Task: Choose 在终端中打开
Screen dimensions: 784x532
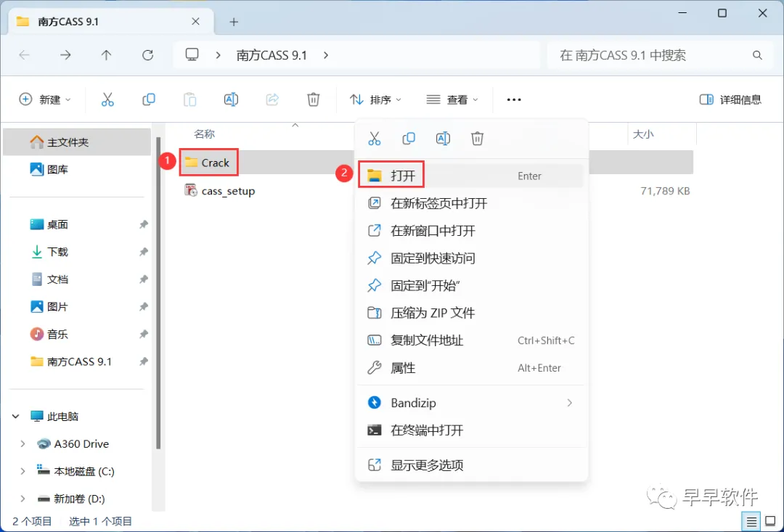Action: click(471, 430)
